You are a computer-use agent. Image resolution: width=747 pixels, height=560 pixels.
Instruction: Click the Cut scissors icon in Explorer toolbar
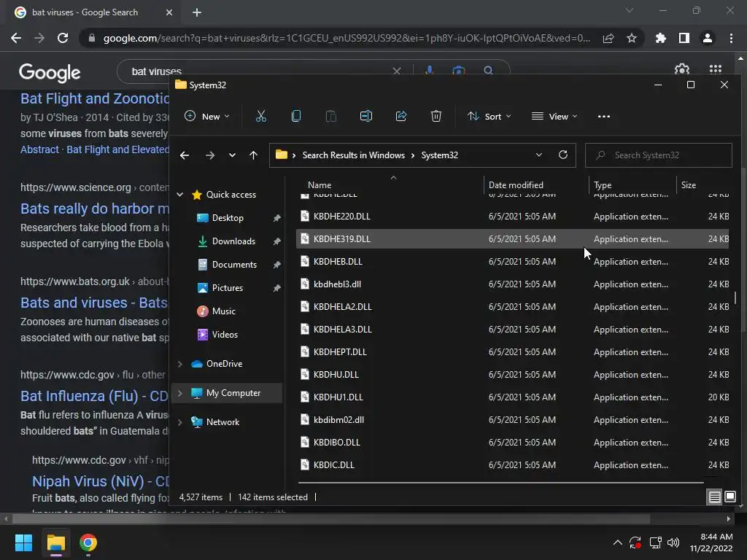tap(261, 116)
